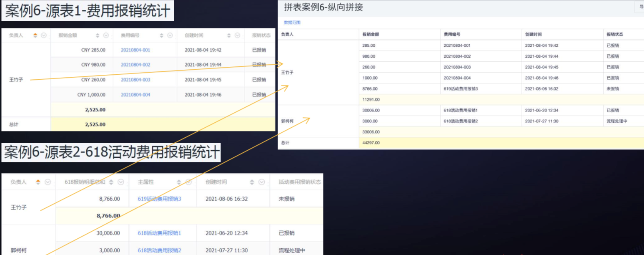Click 2021-08-06 16:32 in 纵向拼接 table
This screenshot has height=255, width=644.
(x=541, y=88)
